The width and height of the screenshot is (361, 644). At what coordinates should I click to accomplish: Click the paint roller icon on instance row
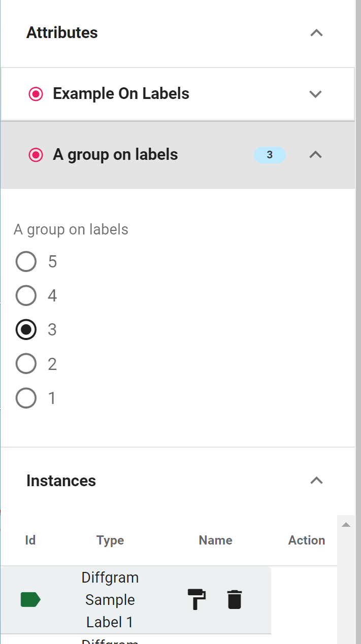click(196, 599)
